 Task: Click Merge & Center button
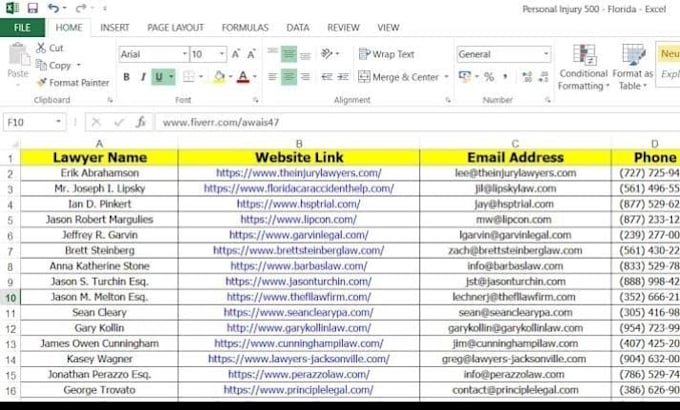tap(398, 77)
